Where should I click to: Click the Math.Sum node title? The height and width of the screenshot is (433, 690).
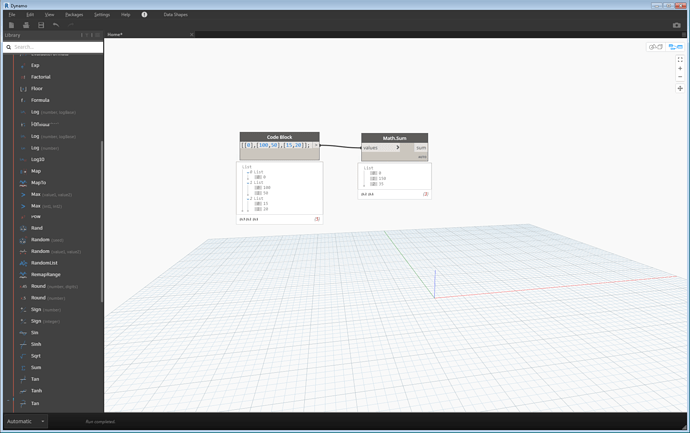tap(394, 138)
